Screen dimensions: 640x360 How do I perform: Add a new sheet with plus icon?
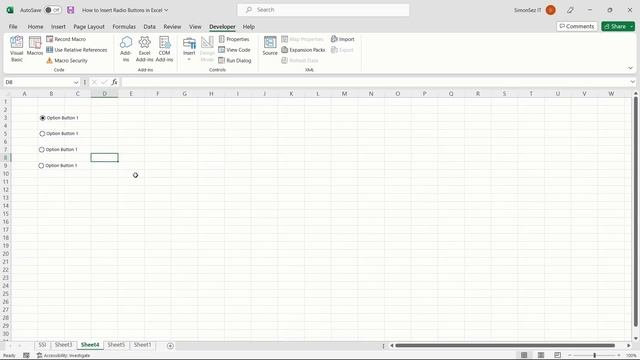point(170,346)
